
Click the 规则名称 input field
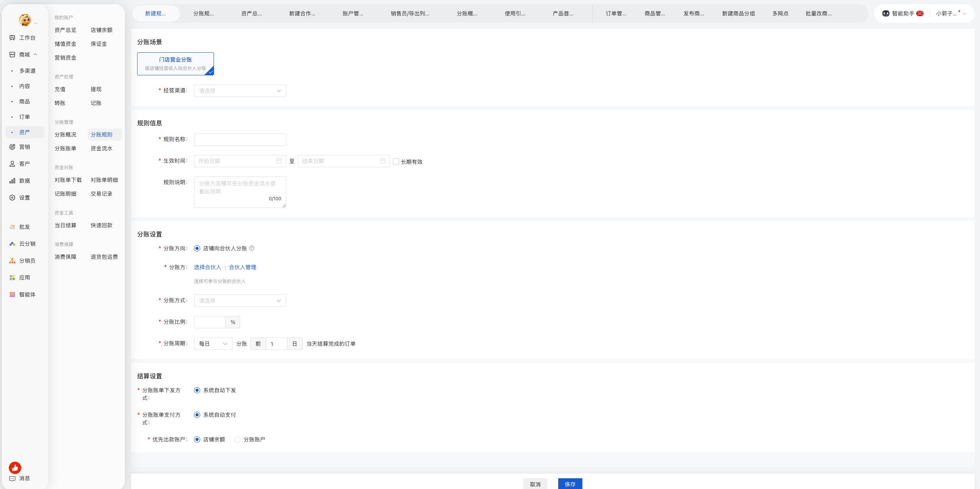[x=240, y=140]
